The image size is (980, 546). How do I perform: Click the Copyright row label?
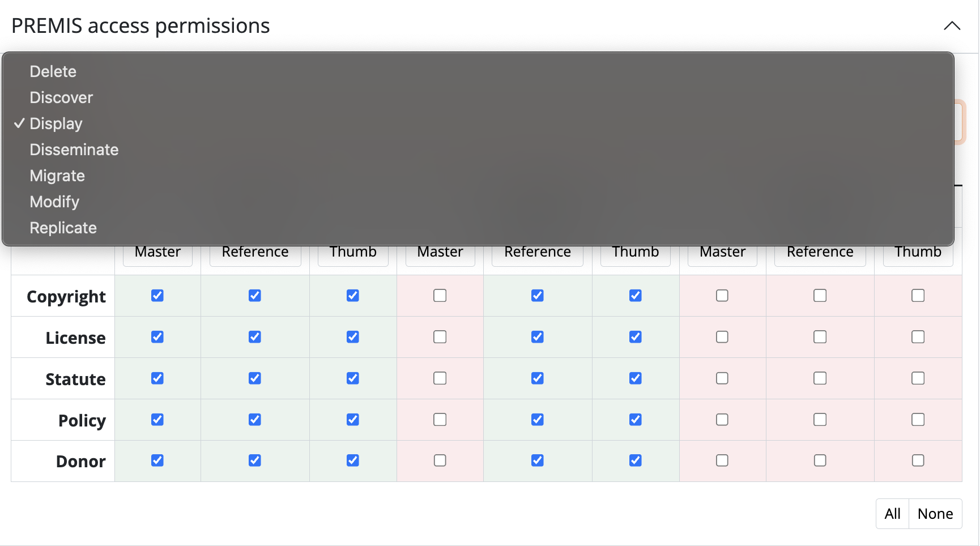point(66,296)
